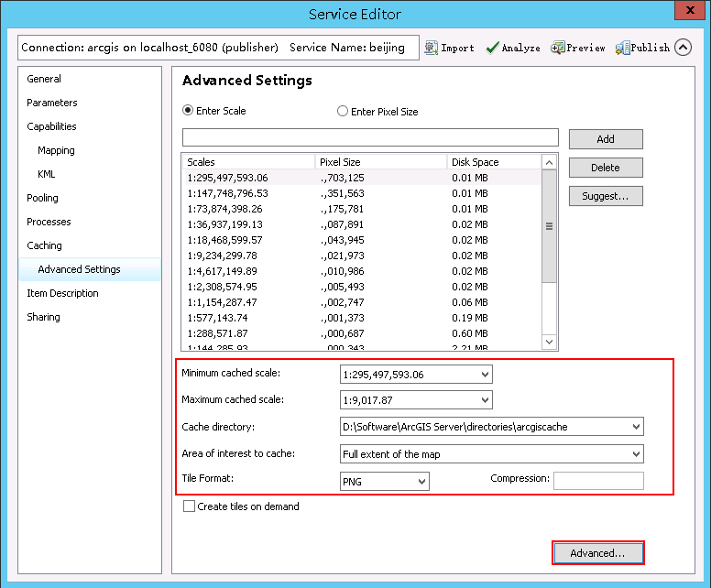This screenshot has width=711, height=588.
Task: Go to the Caching settings page
Action: (44, 245)
